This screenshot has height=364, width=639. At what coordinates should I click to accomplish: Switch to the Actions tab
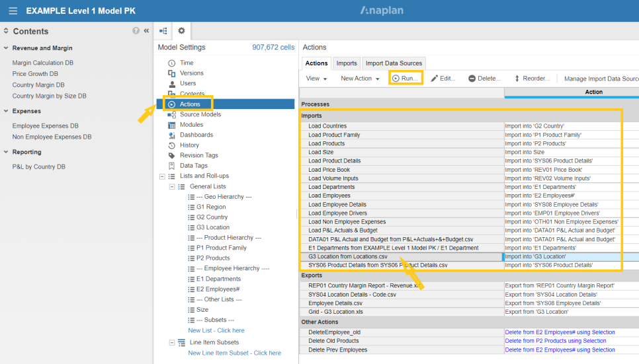click(x=316, y=63)
